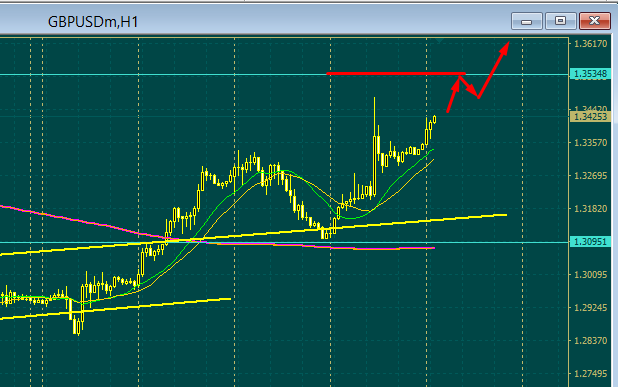Click the latest rightmost candlestick
The width and height of the screenshot is (618, 387).
434,120
